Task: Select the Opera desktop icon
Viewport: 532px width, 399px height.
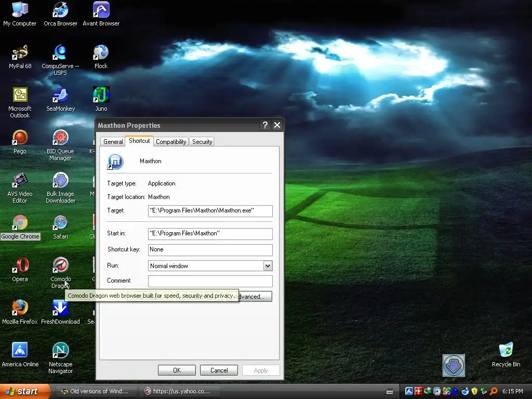Action: tap(20, 270)
